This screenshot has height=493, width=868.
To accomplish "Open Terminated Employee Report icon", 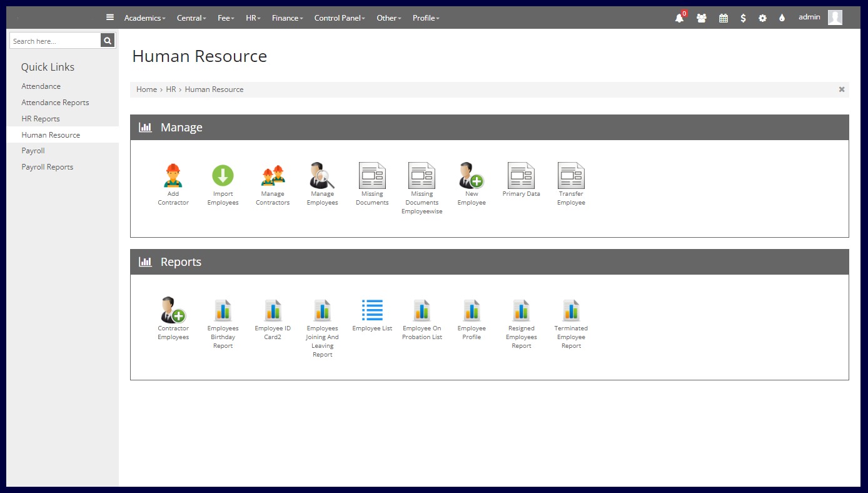I will point(571,310).
